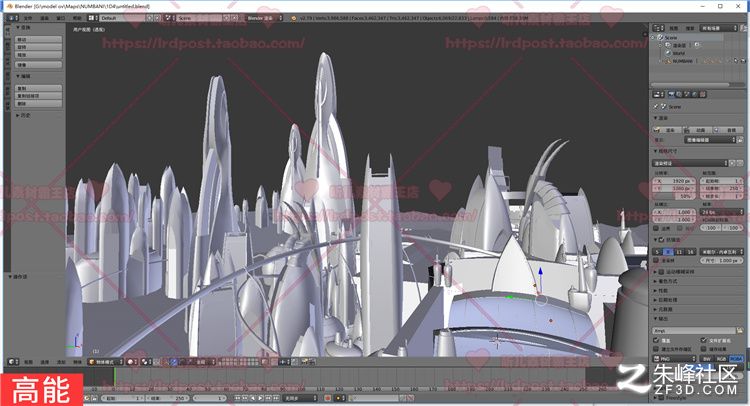This screenshot has width=750, height=406.
Task: Click the Blender logo icon in info header
Action: [293, 18]
